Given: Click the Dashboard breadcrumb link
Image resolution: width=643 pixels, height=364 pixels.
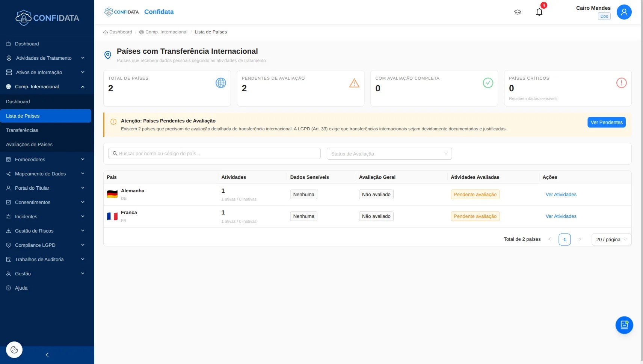Looking at the screenshot, I should point(120,32).
